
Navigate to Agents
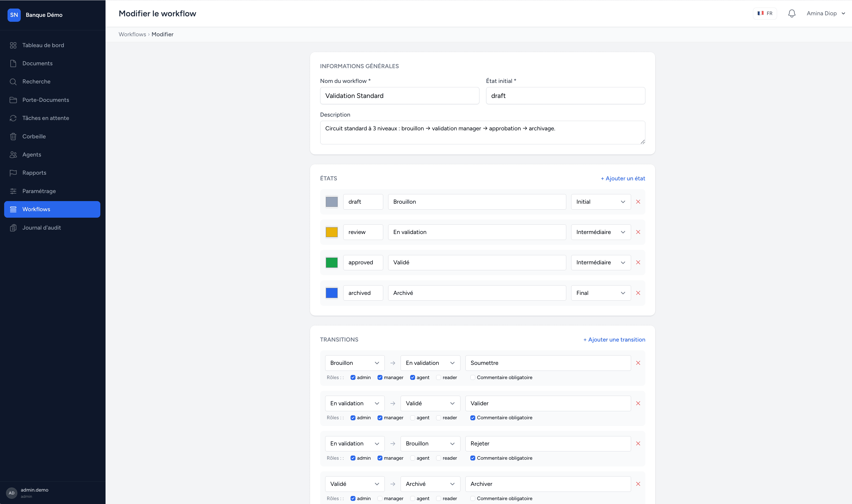52,154
